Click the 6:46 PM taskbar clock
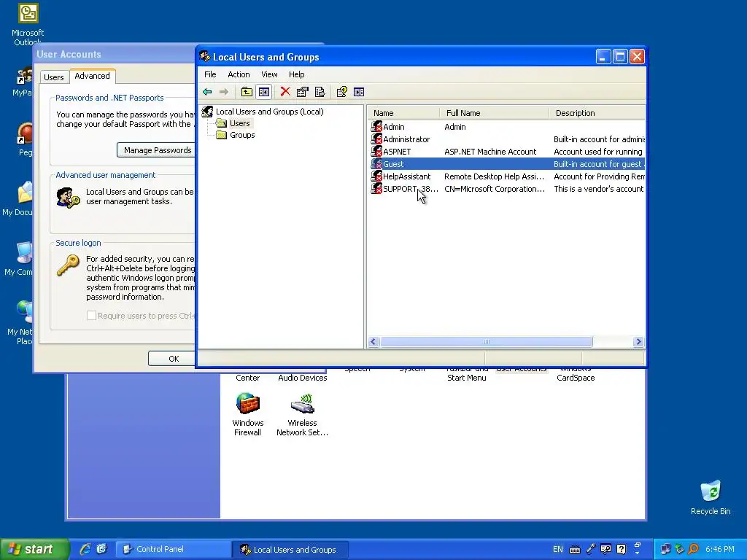The width and height of the screenshot is (747, 560). (x=720, y=549)
